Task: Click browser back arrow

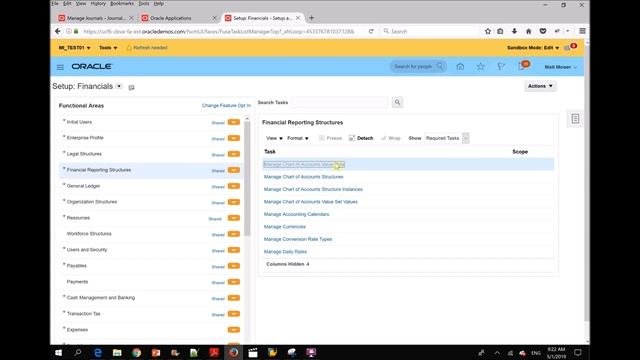Action: [x=58, y=31]
